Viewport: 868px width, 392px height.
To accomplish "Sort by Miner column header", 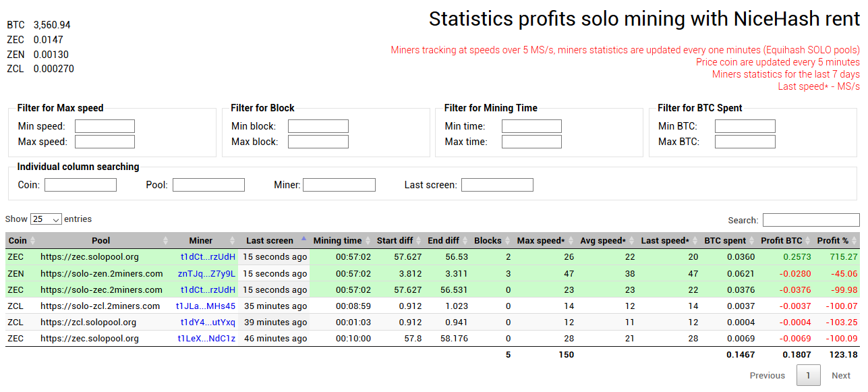I will click(x=200, y=241).
